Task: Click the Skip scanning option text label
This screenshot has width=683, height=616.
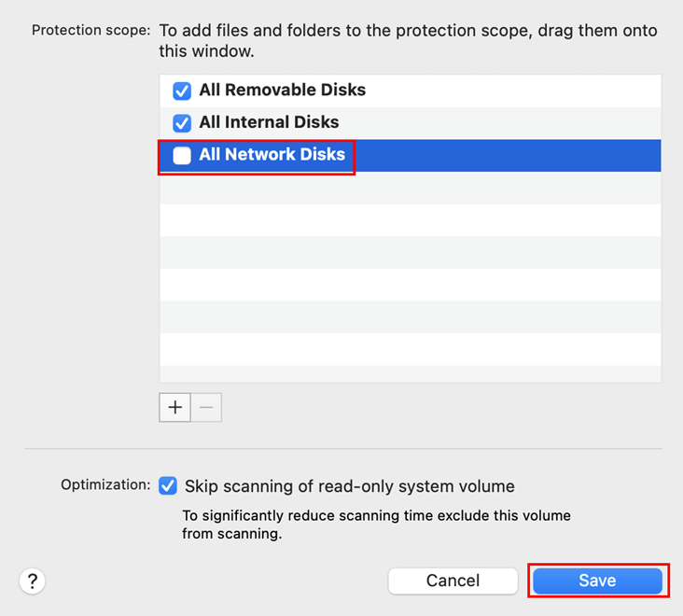Action: point(349,486)
